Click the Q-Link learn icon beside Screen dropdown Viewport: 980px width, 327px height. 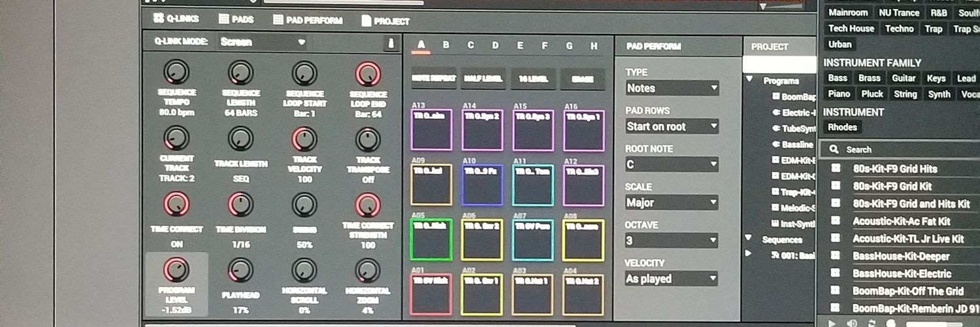391,43
